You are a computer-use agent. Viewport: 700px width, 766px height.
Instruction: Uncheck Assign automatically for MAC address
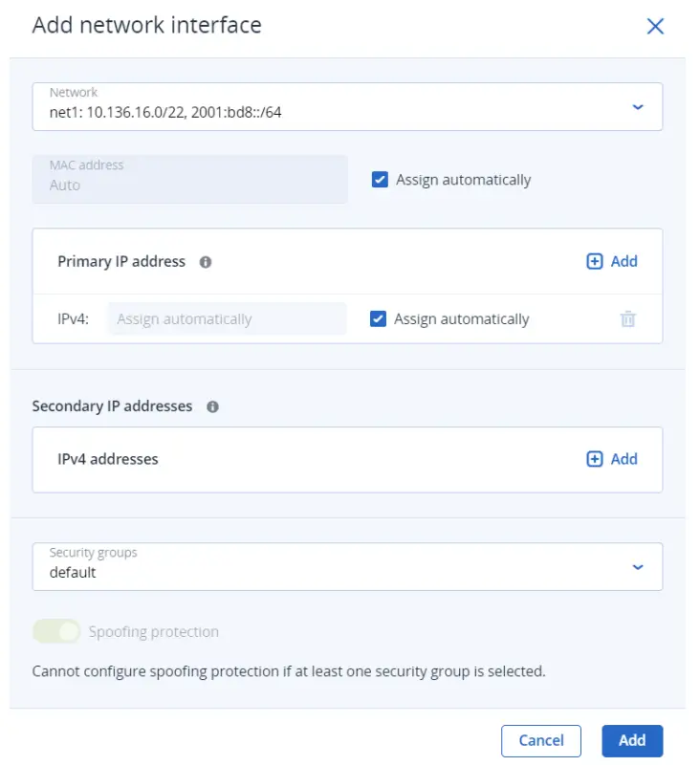click(x=379, y=179)
